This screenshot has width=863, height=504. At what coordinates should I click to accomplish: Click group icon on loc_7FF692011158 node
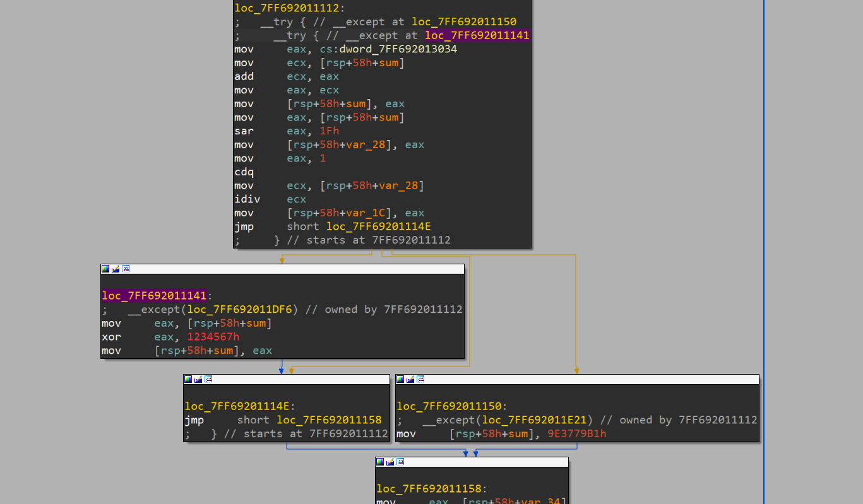(400, 462)
